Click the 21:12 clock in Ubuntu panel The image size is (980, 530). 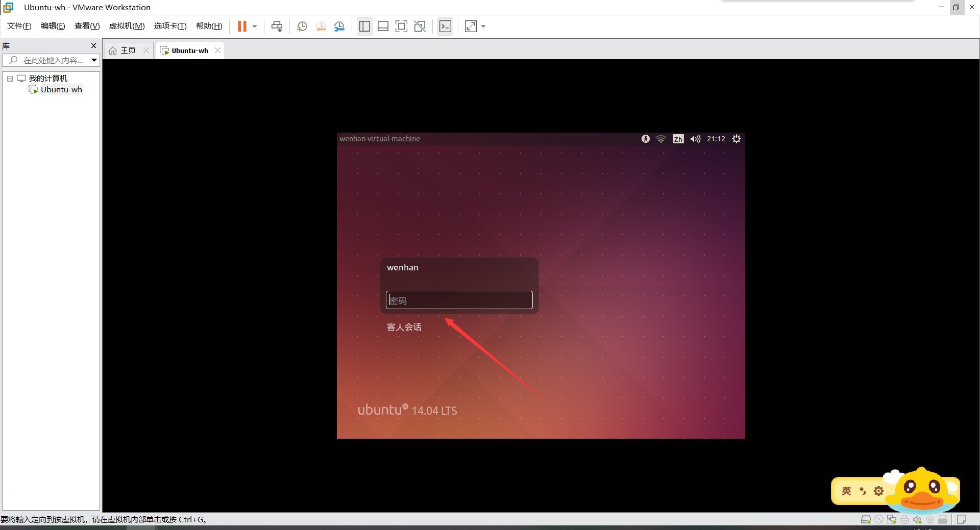(x=716, y=139)
